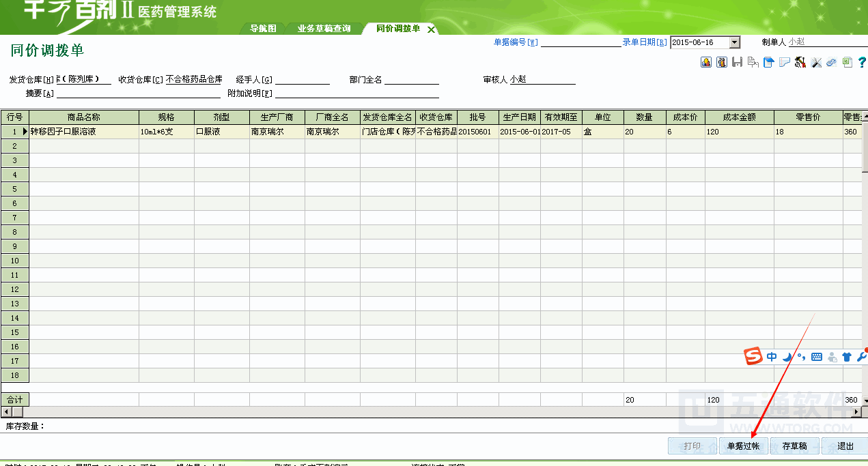Click the hammer and wrench tools icon
The image size is (868, 466).
(x=800, y=62)
